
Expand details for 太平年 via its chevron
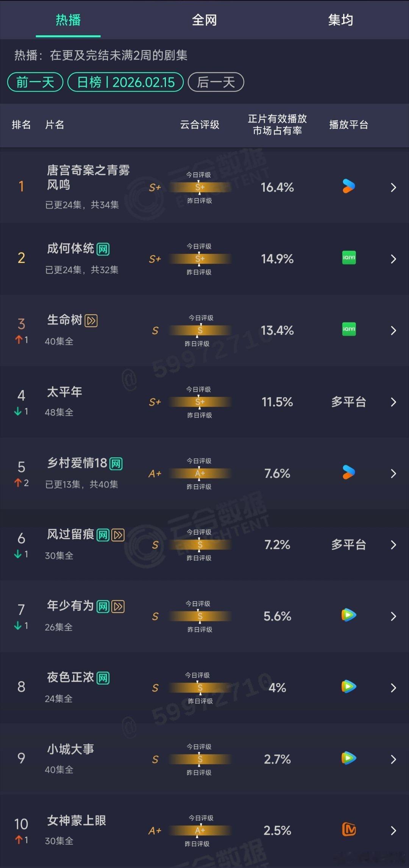point(393,402)
